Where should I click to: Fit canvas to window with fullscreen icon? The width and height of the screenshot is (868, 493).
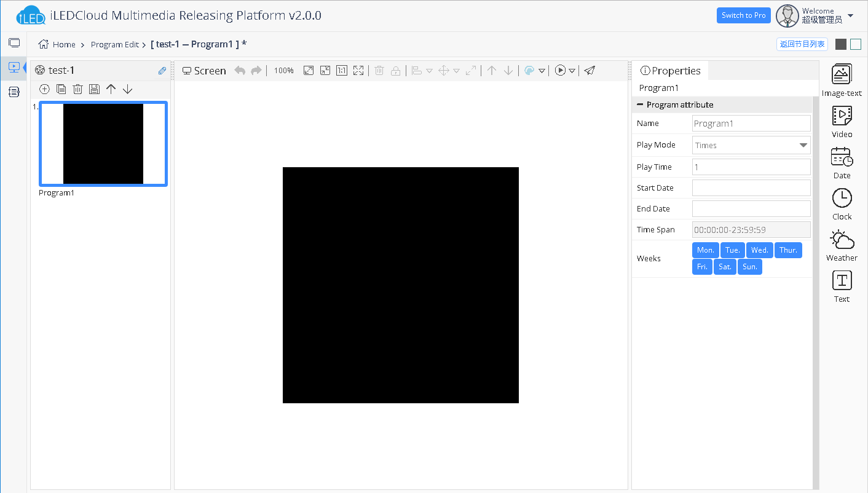358,71
